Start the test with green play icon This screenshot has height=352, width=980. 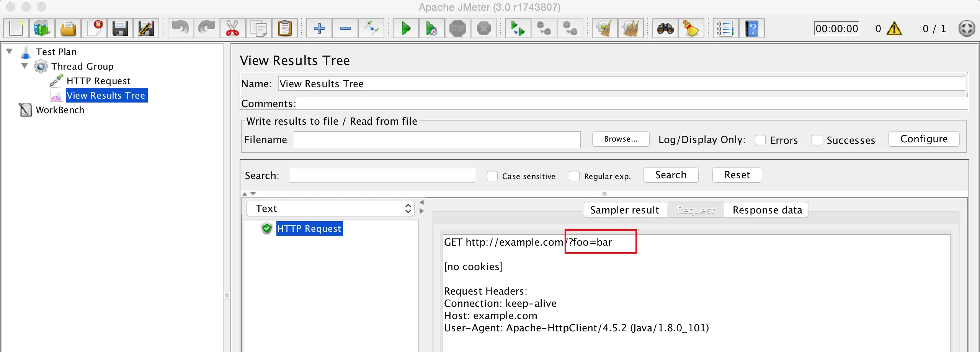406,28
